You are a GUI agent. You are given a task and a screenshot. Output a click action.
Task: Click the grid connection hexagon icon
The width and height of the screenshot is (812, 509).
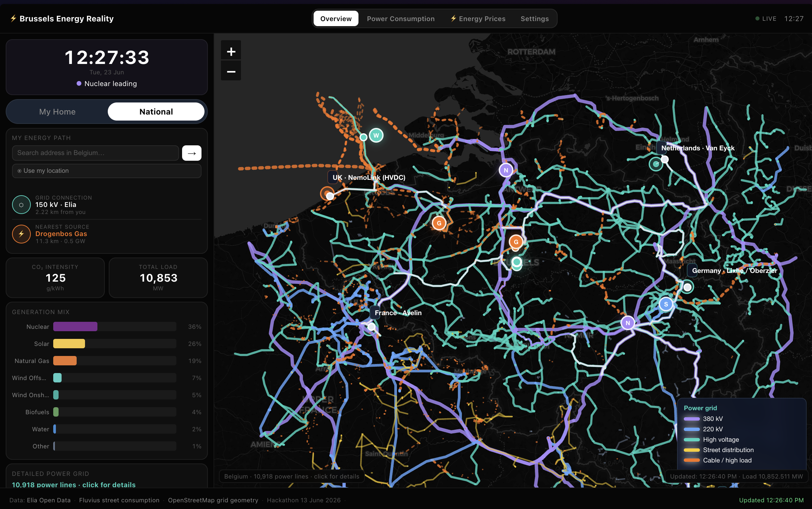[21, 205]
